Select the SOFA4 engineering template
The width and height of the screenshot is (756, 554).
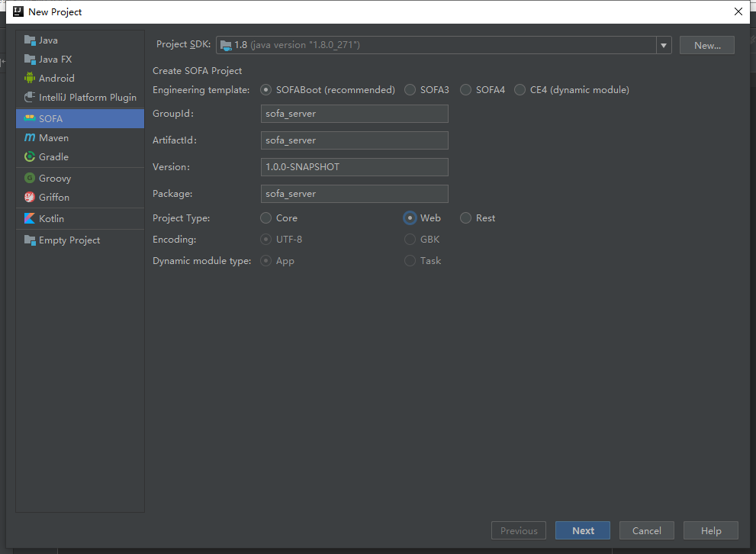(482, 90)
